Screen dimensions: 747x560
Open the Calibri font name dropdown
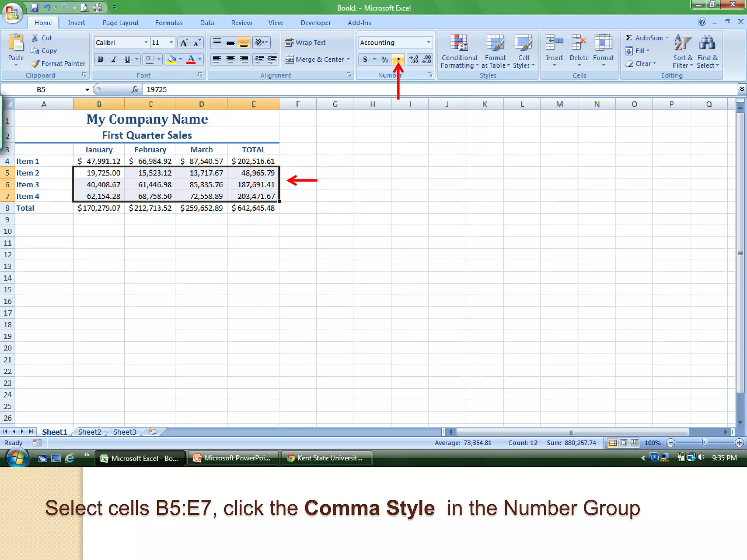146,43
